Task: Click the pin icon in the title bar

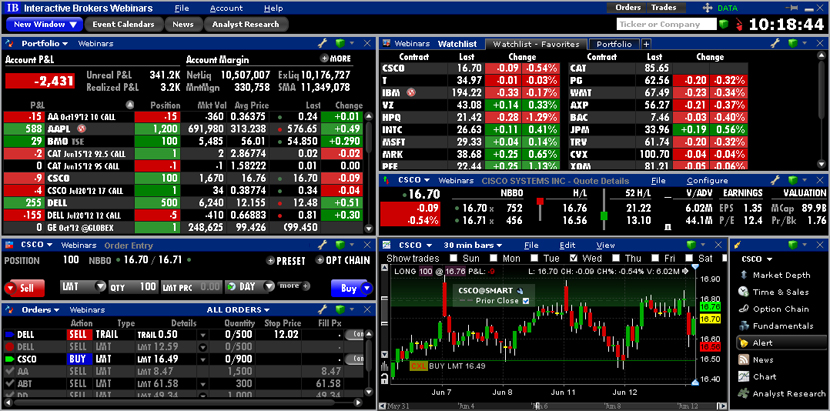Action: coord(793,8)
